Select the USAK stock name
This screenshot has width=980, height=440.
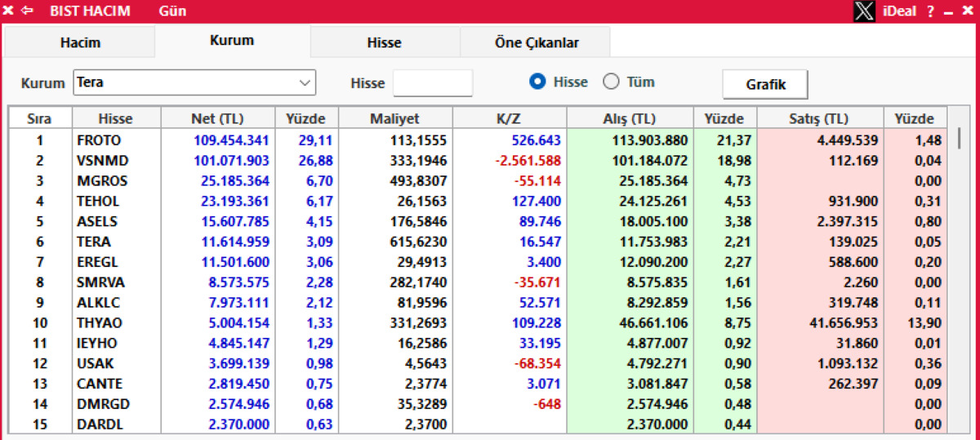(94, 363)
